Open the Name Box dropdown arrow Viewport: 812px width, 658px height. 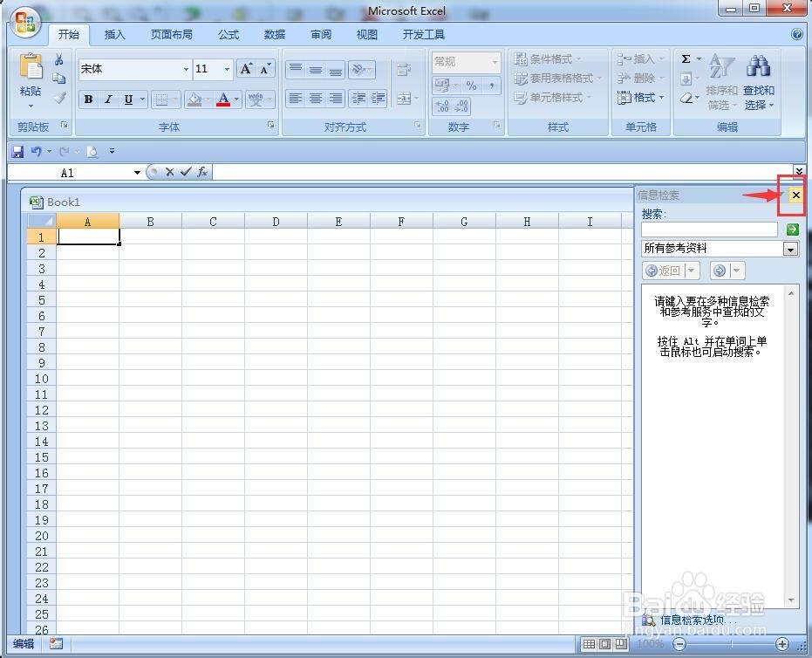tap(137, 173)
